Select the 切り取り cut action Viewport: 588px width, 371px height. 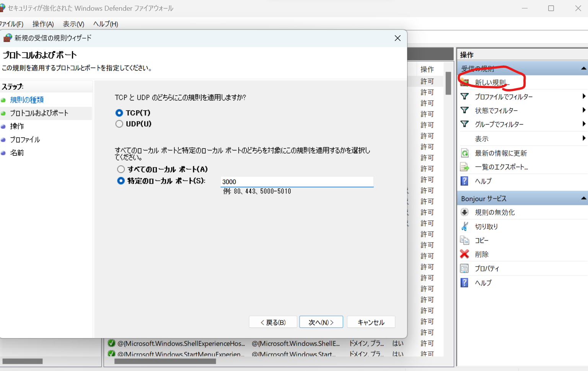click(x=486, y=226)
